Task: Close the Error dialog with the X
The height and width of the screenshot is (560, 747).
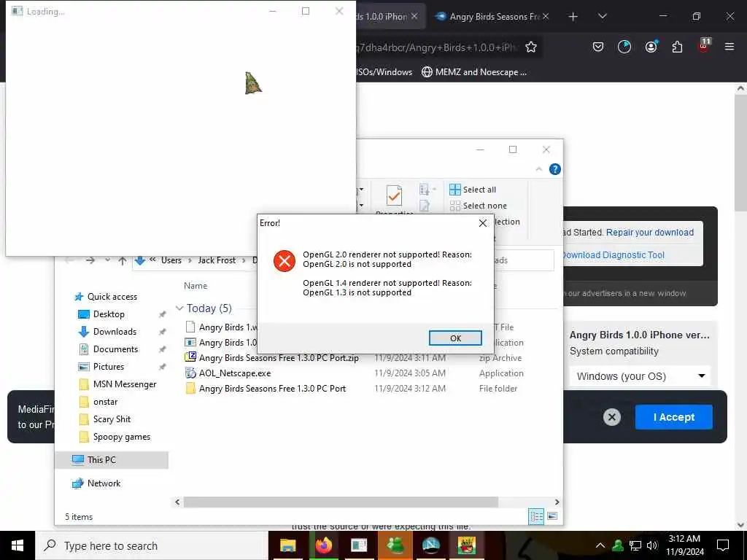Action: 483,223
